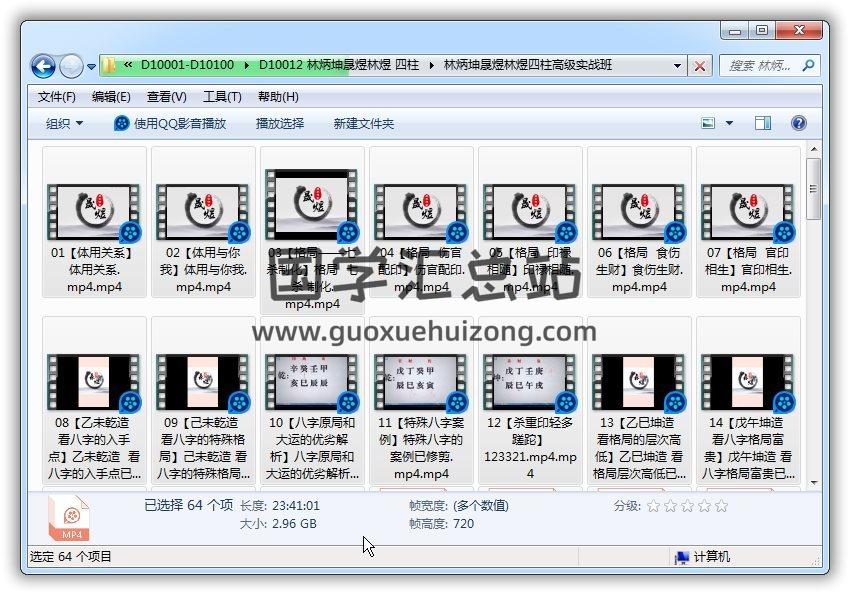This screenshot has height=595, width=850.
Task: Select video icon 12 杀重印轻多蹉跎
Action: coord(529,382)
